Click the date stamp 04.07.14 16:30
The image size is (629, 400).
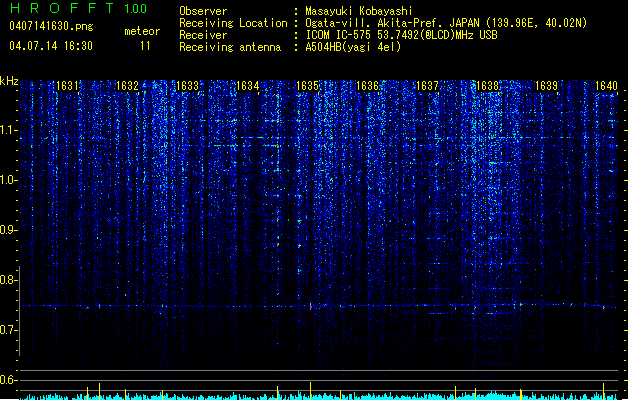tap(51, 46)
